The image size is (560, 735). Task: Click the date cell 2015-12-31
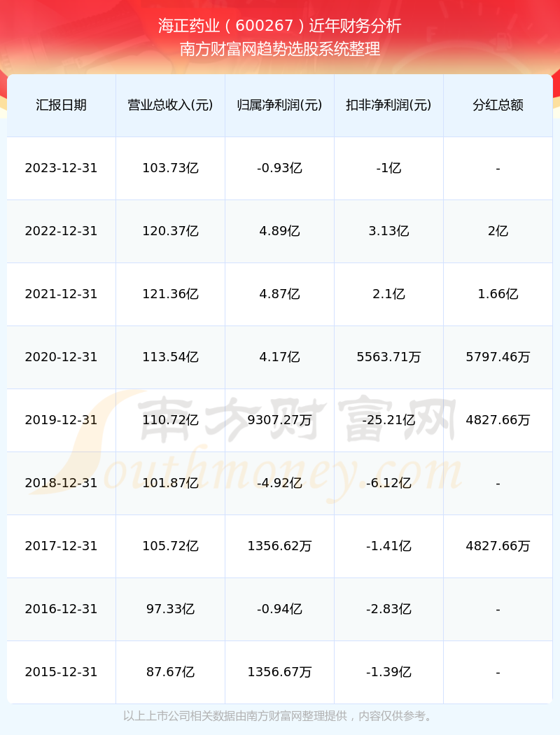coord(62,672)
